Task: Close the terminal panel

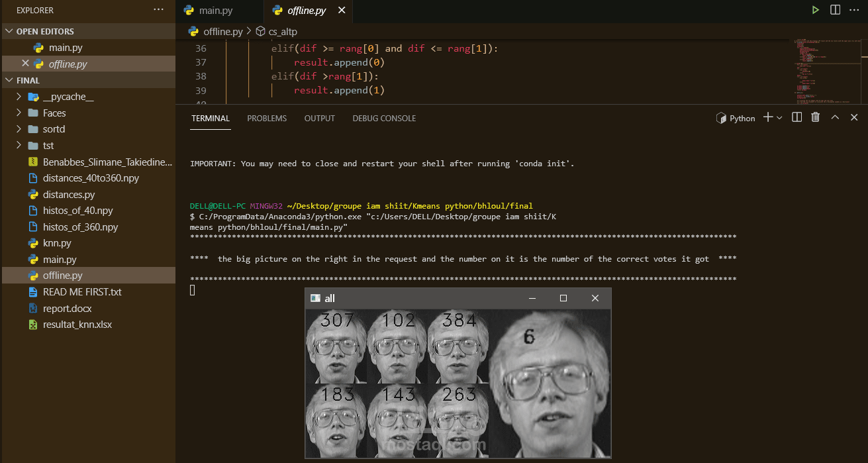Action: [854, 117]
